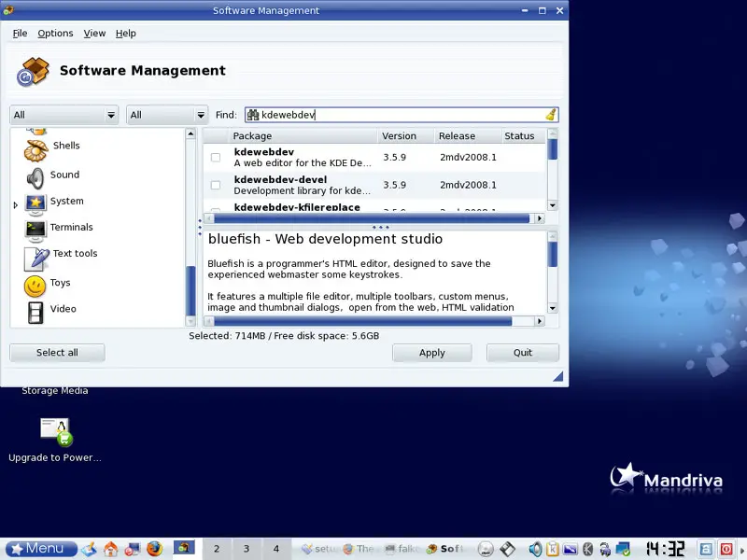The height and width of the screenshot is (560, 747).
Task: Click the Klipper clipboard tray icon
Action: point(553,549)
